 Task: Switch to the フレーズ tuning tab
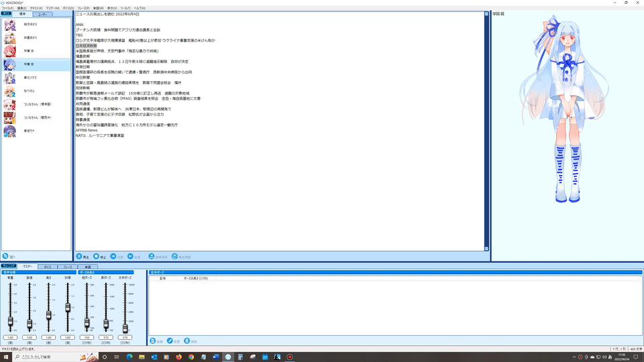point(67,267)
